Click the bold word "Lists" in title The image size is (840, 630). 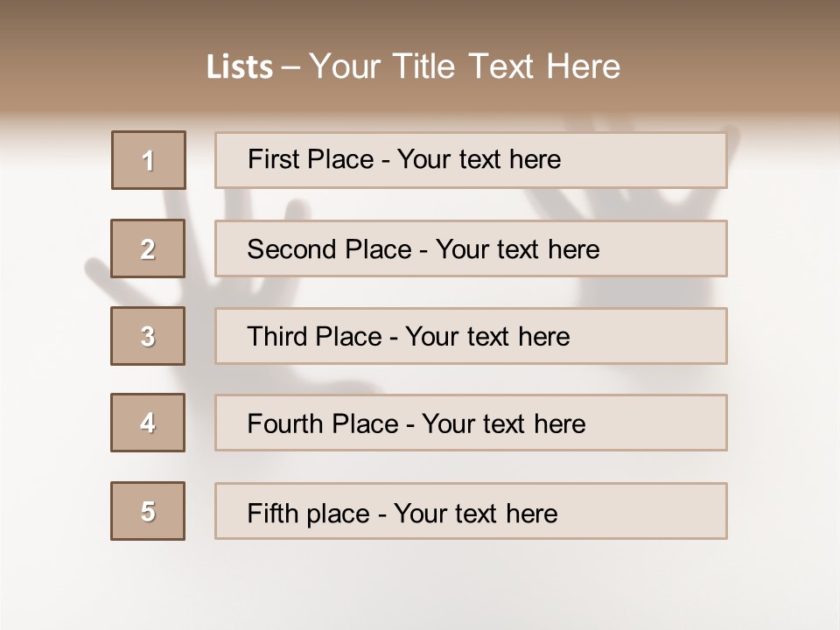point(240,67)
